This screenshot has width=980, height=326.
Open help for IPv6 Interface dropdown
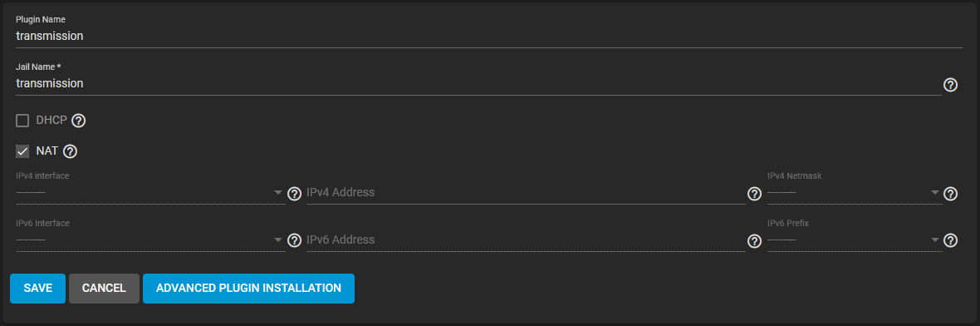294,241
